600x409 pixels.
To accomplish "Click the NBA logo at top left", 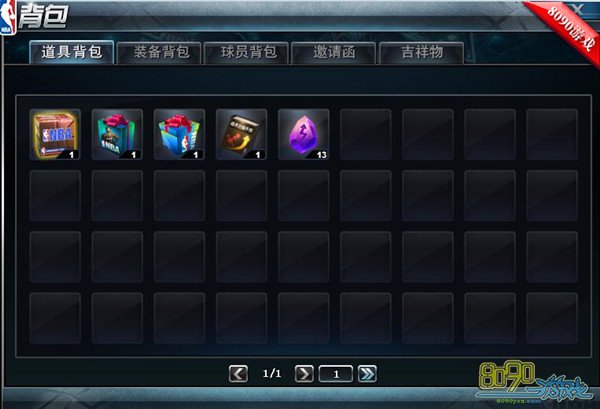I will click(8, 17).
